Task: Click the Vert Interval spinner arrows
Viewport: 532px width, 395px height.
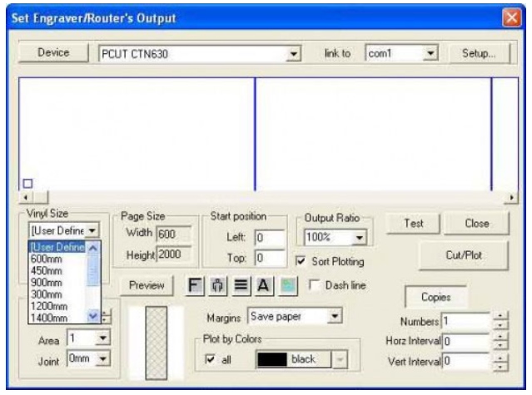Action: click(x=500, y=360)
